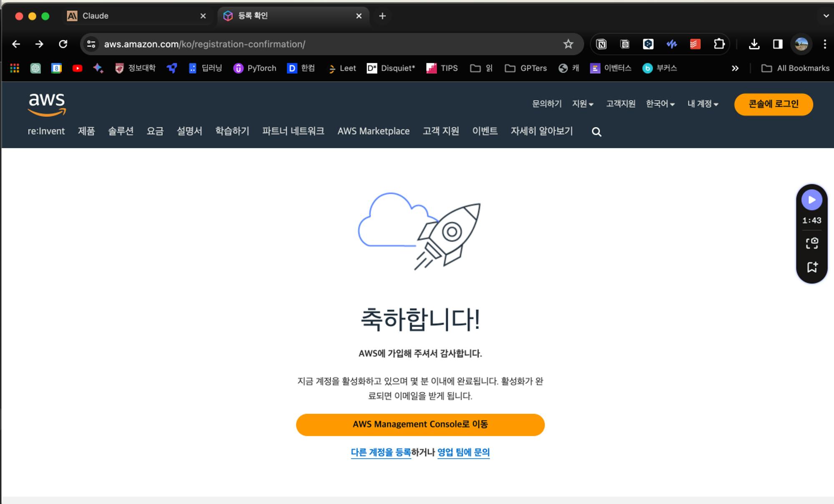Click the add-bookmark icon in floating widget

pyautogui.click(x=811, y=267)
